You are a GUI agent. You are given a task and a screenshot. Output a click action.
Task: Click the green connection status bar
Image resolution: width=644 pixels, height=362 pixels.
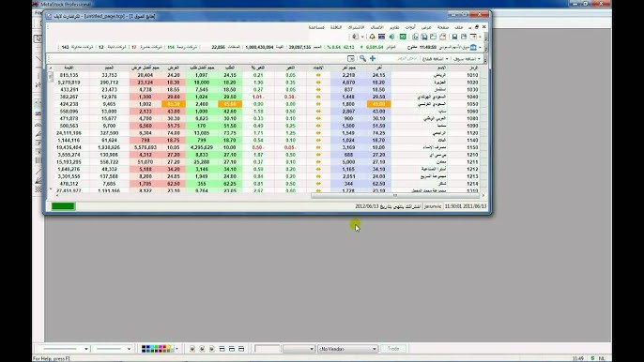pyautogui.click(x=63, y=206)
